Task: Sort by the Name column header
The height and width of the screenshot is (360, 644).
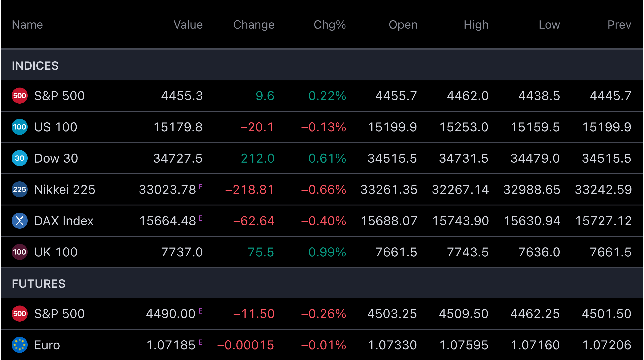Action: coord(27,25)
